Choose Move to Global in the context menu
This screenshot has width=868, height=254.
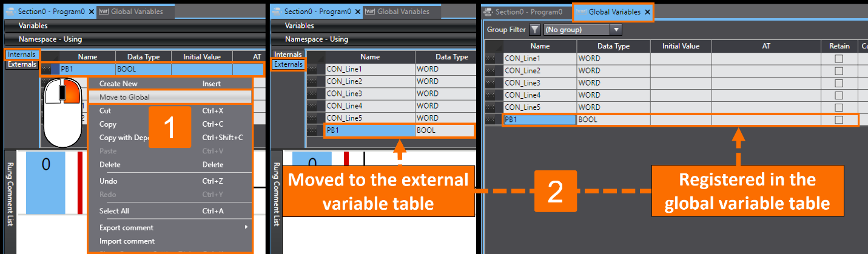tap(170, 97)
